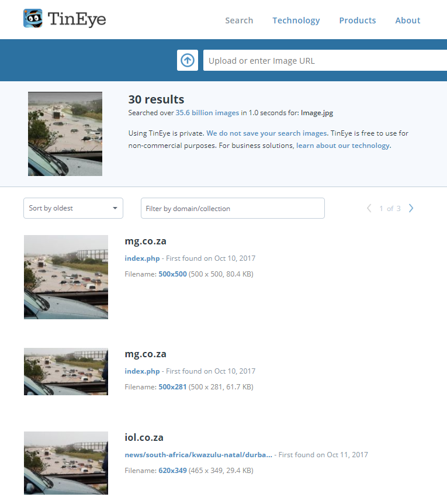Image resolution: width=447 pixels, height=504 pixels.
Task: Click the TinEye robot logo icon
Action: pos(33,18)
